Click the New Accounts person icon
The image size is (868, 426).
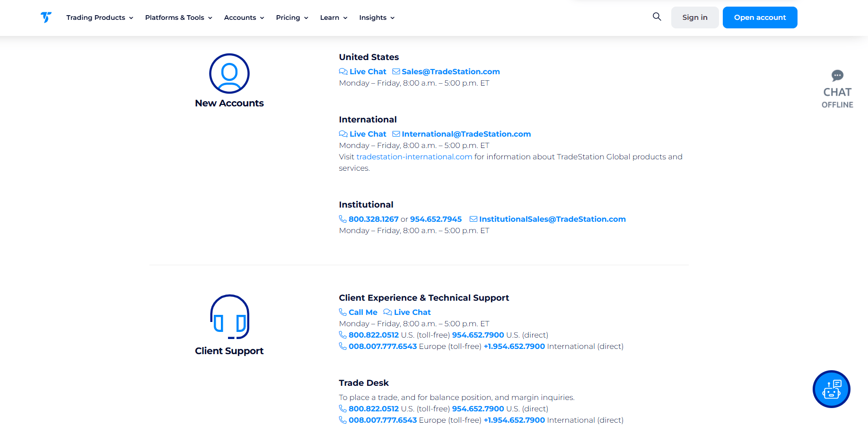(229, 73)
